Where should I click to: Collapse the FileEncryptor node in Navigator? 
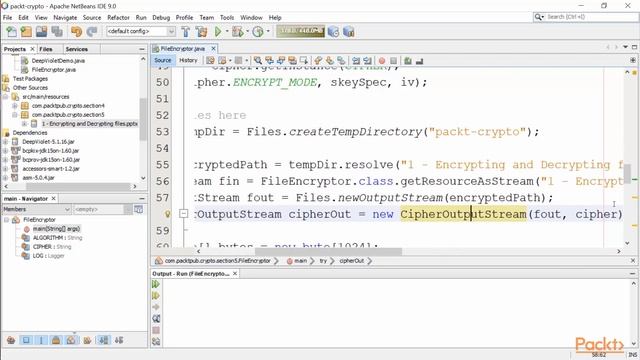point(7,220)
